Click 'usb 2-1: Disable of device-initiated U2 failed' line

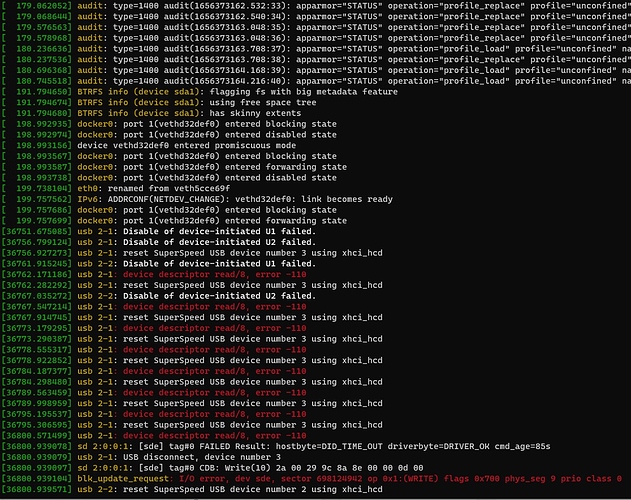(x=159, y=242)
